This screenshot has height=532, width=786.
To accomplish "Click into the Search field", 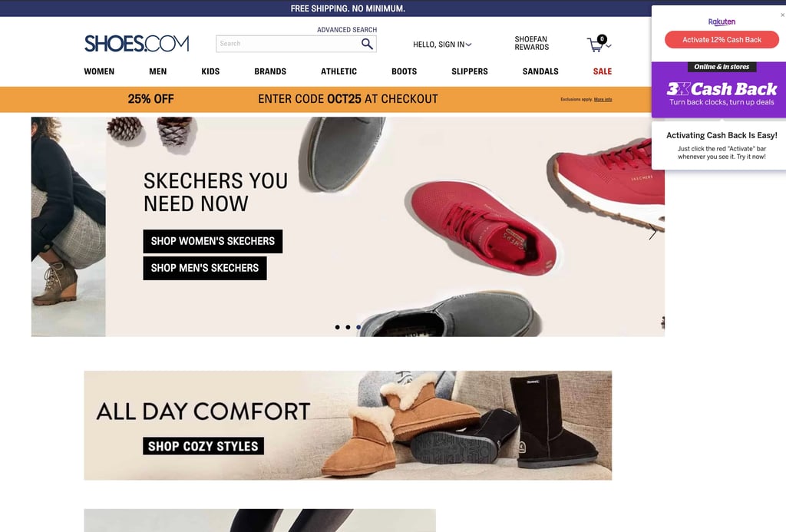I will point(289,44).
